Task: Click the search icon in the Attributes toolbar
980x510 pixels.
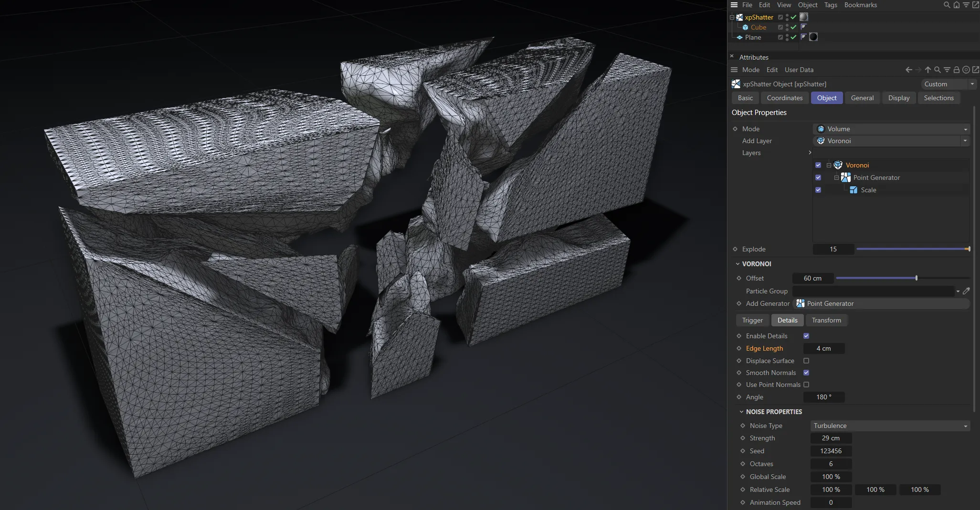Action: pyautogui.click(x=937, y=70)
